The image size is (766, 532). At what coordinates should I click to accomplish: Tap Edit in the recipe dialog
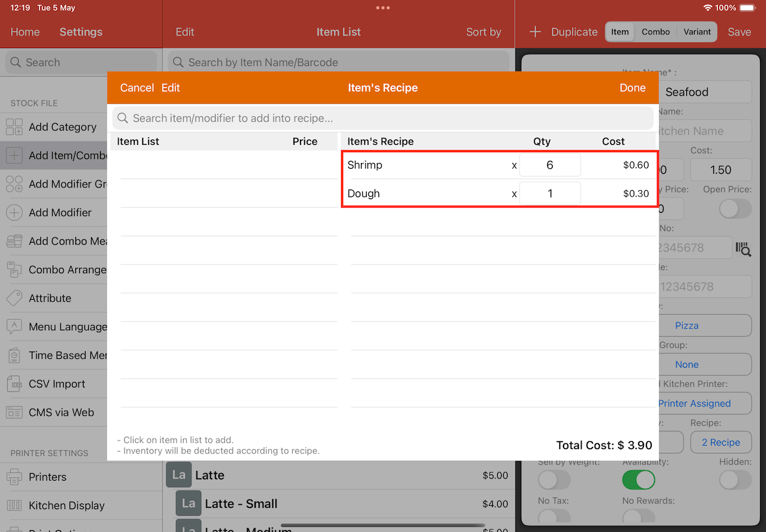click(x=171, y=88)
